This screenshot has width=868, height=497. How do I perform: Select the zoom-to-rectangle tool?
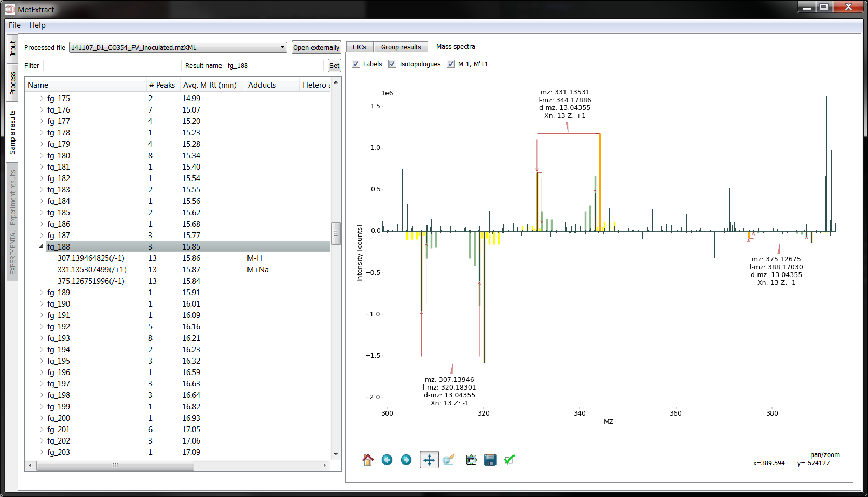click(x=449, y=460)
